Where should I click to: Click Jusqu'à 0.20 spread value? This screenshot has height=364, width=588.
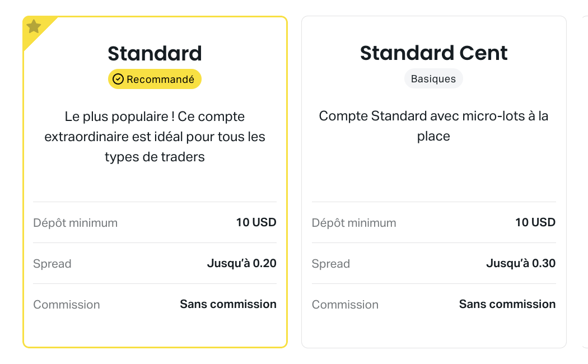[242, 263]
